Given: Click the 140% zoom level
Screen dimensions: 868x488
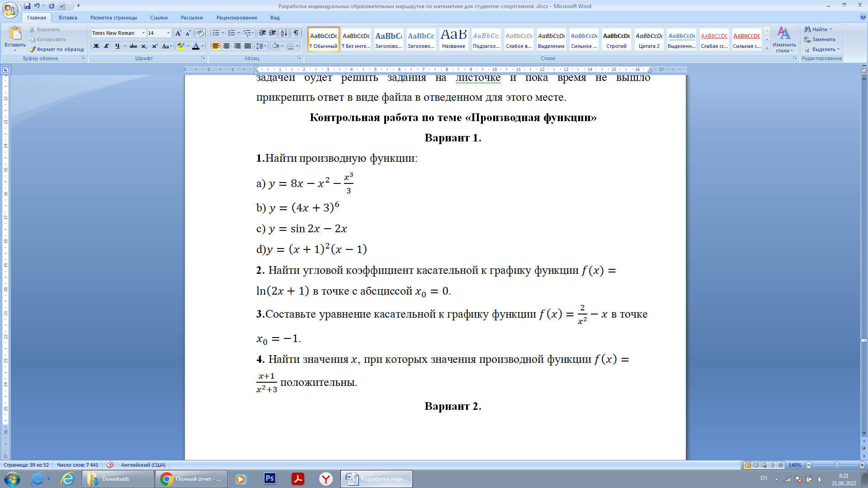Looking at the screenshot, I should click(795, 465).
